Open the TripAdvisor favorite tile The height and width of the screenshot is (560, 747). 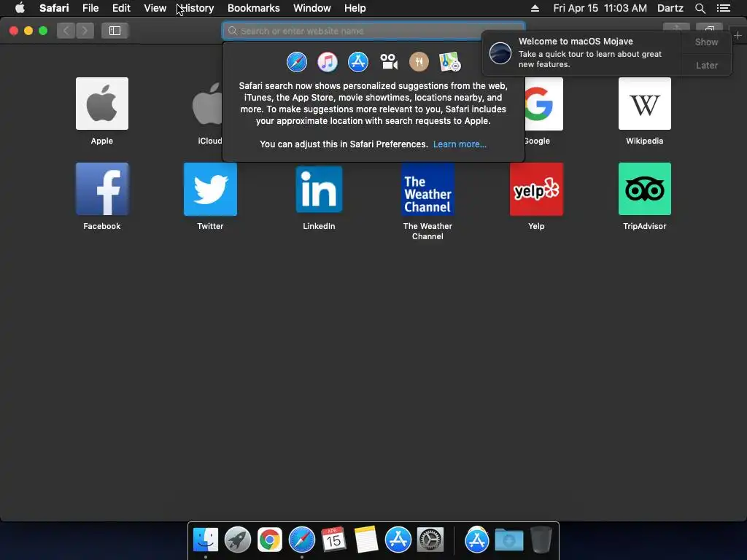point(645,189)
